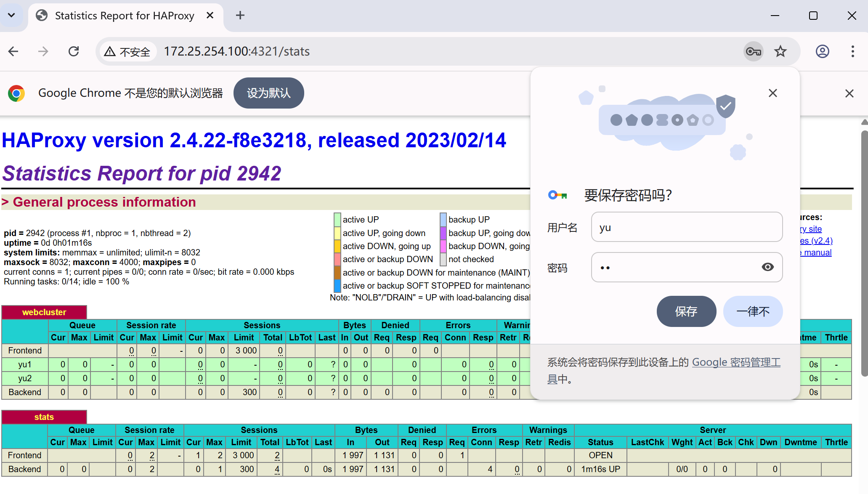868x494 pixels.
Task: Open Chrome's three-dot menu
Action: coord(852,51)
